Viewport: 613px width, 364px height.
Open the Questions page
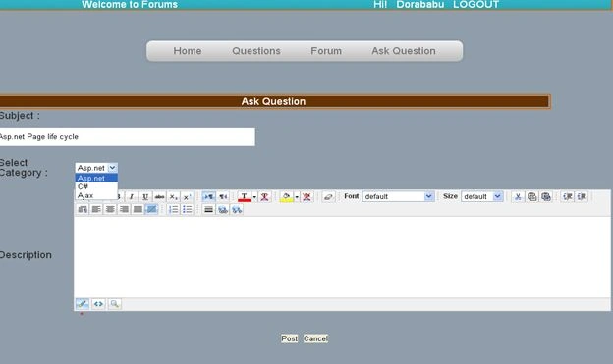(x=256, y=51)
